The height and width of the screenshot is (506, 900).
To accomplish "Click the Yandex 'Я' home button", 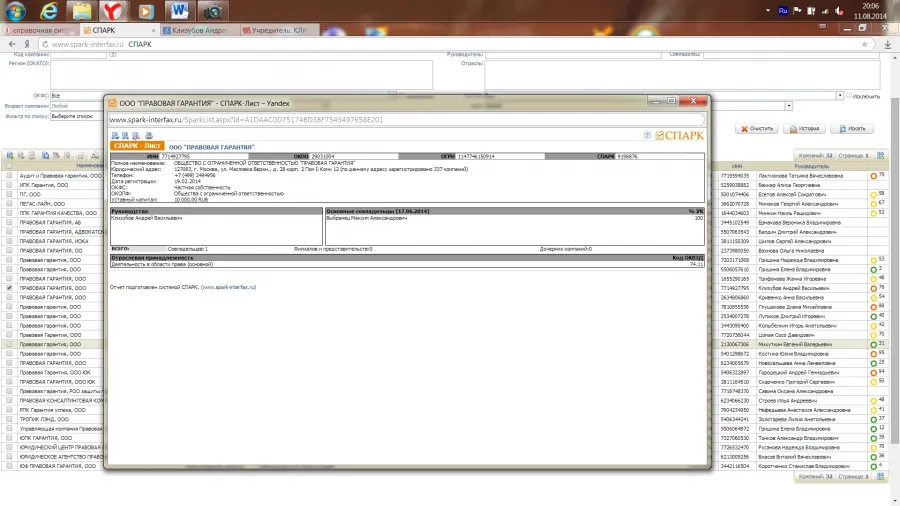I will [x=27, y=44].
